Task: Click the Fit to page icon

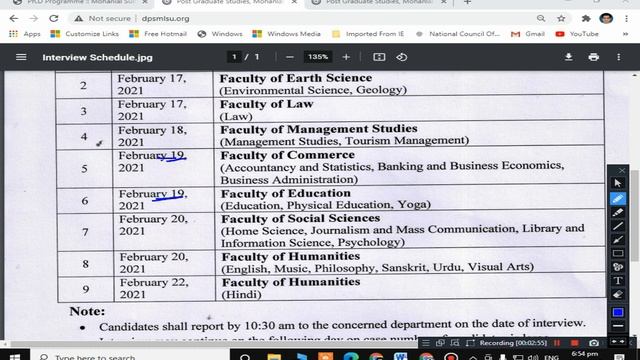Action: (379, 57)
